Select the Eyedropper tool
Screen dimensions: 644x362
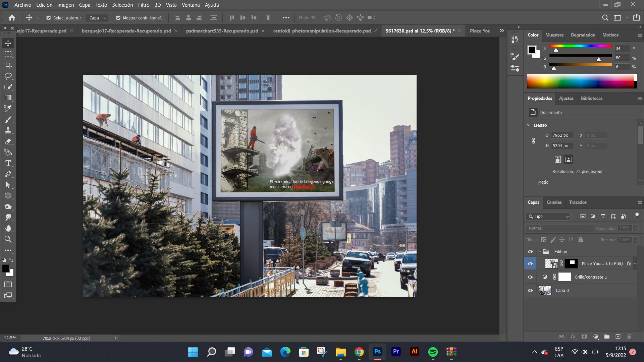click(x=8, y=108)
